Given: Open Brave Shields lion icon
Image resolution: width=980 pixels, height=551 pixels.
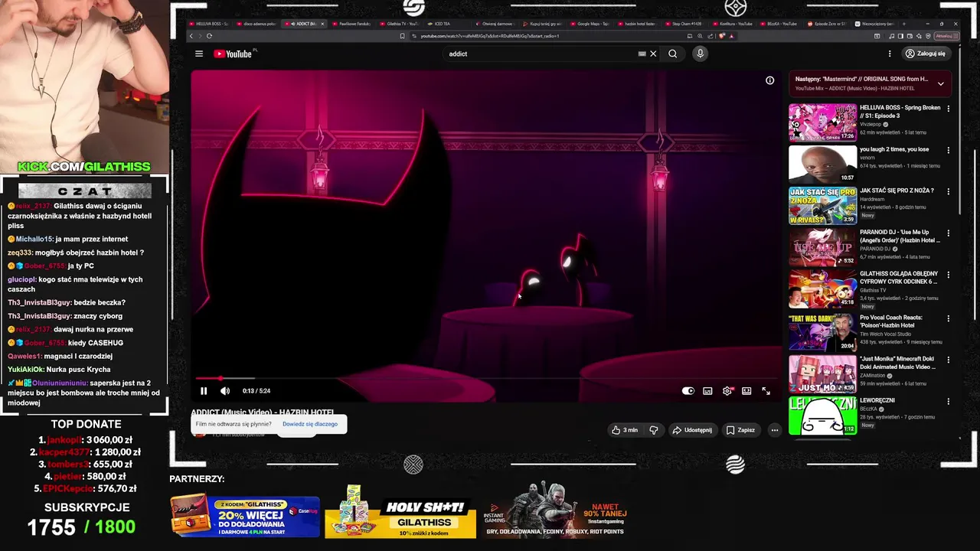Looking at the screenshot, I should (722, 36).
